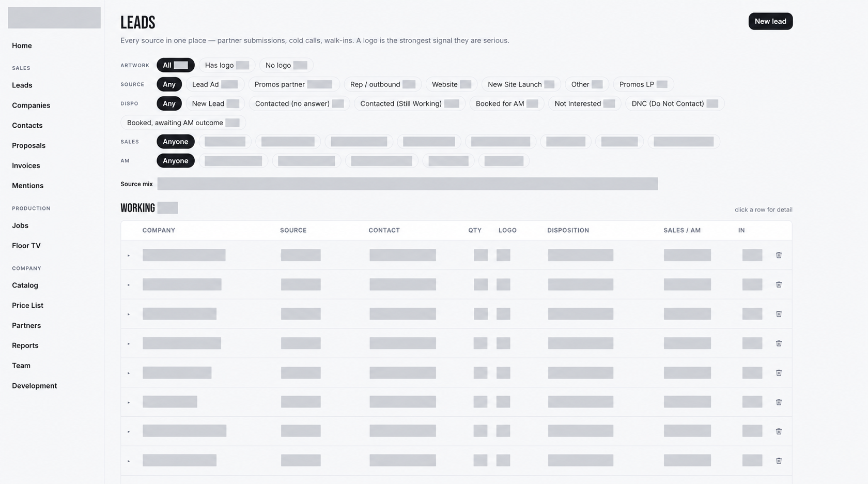Open Invoices page
868x484 pixels.
point(26,166)
